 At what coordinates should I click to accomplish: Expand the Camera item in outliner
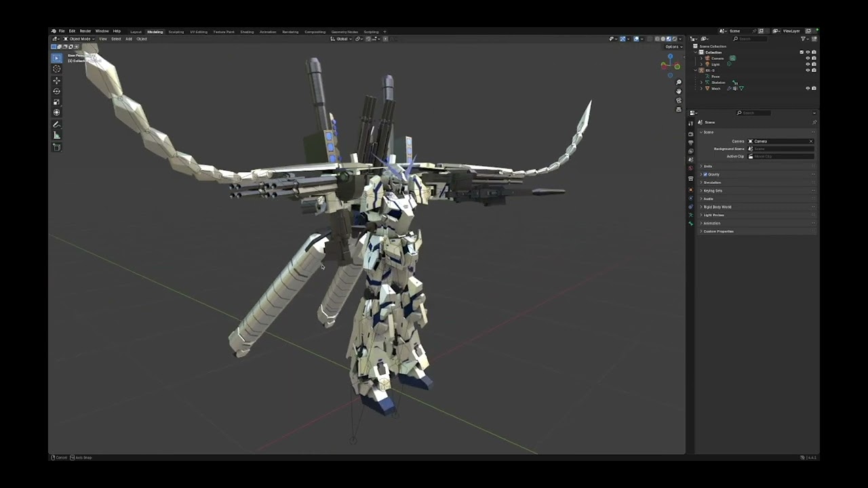coord(701,58)
